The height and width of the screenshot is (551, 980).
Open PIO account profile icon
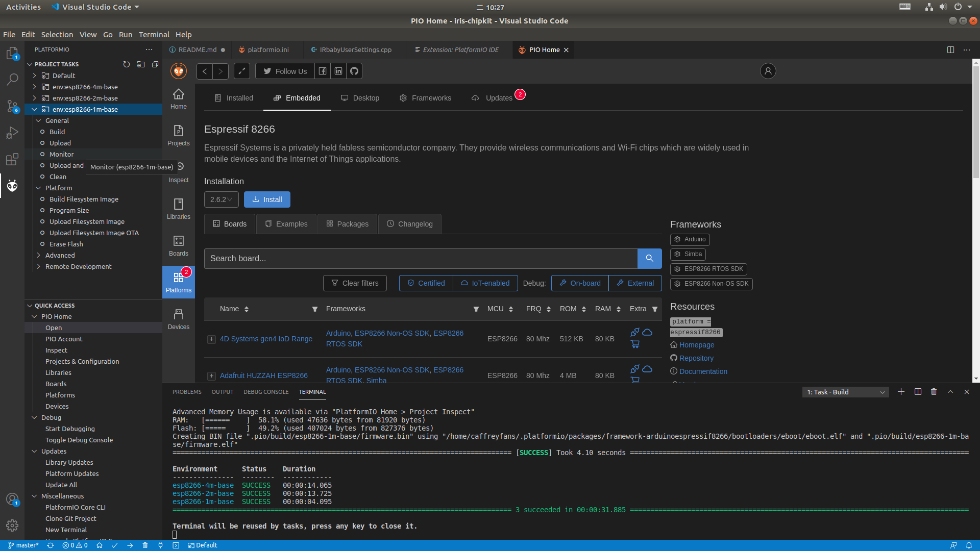768,71
